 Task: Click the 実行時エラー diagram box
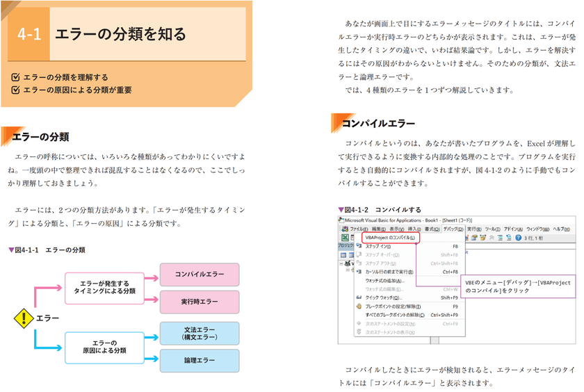pos(200,302)
